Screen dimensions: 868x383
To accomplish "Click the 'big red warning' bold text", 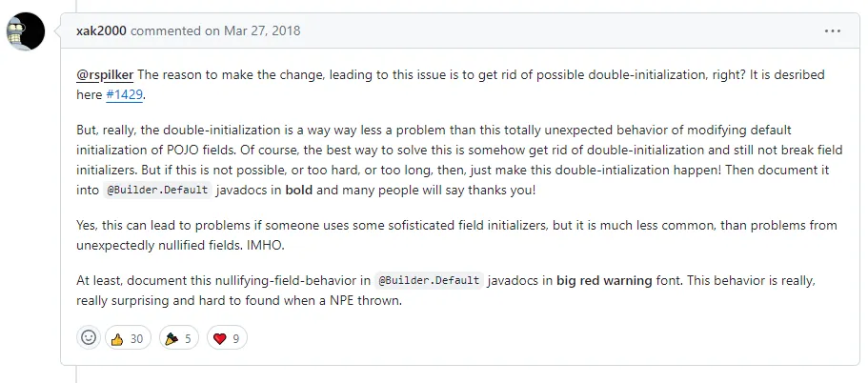I will (x=603, y=282).
